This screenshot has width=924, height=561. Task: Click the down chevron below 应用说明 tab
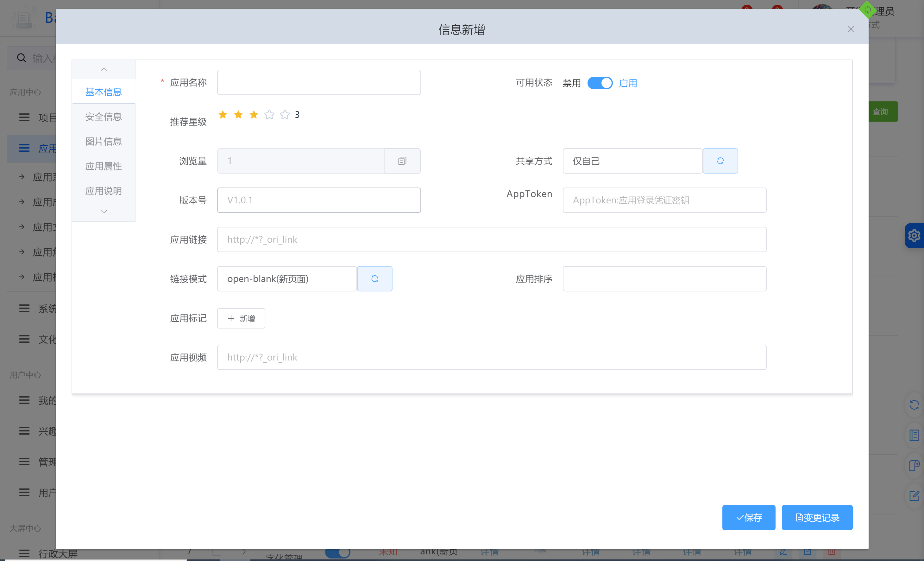coord(104,212)
